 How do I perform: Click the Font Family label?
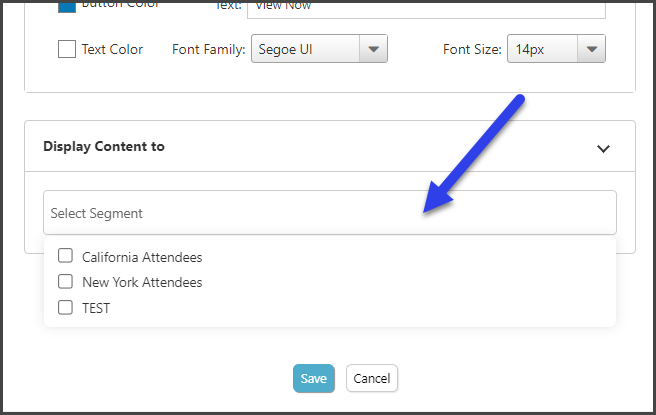[209, 49]
